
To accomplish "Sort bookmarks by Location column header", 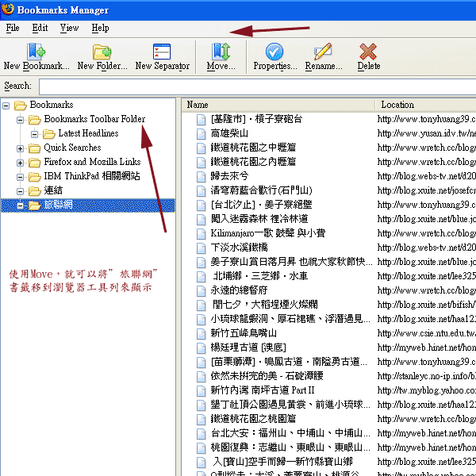I will pyautogui.click(x=425, y=105).
